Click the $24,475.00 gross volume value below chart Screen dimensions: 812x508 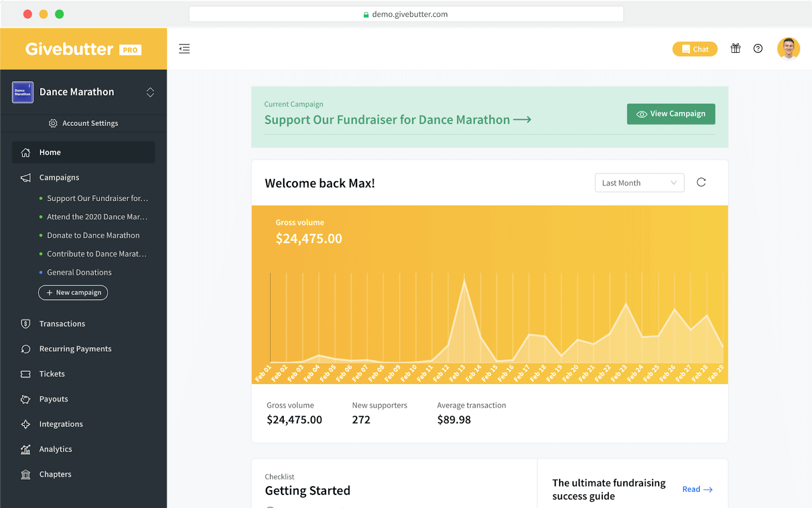(x=294, y=420)
